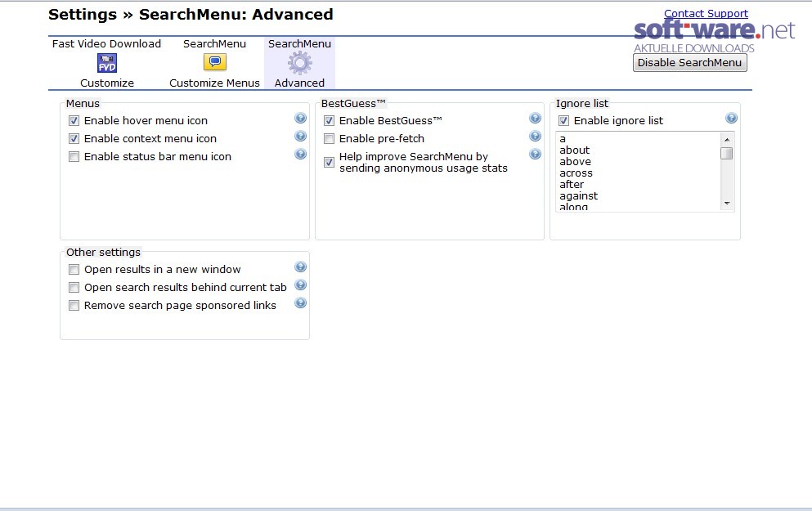Open help for new window results option
Viewport: 812px width, 511px height.
[x=300, y=267]
